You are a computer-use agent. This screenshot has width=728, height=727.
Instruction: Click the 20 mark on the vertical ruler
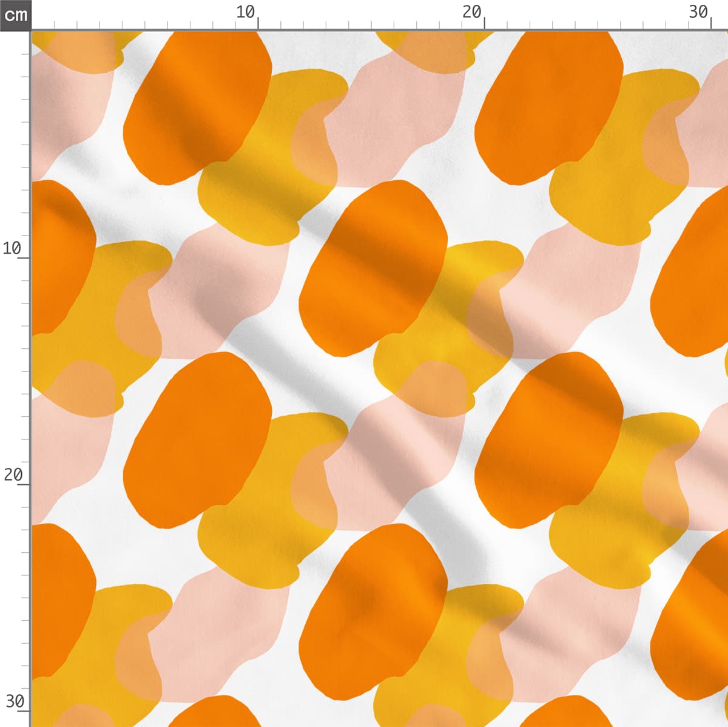point(12,475)
